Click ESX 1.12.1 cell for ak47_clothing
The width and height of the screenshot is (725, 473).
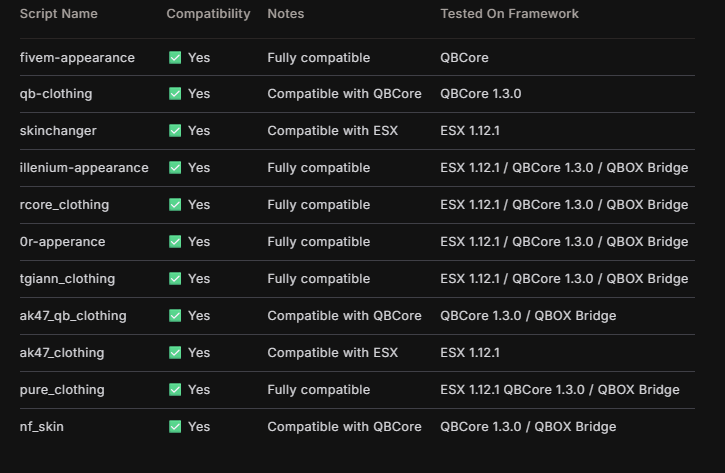(x=470, y=353)
